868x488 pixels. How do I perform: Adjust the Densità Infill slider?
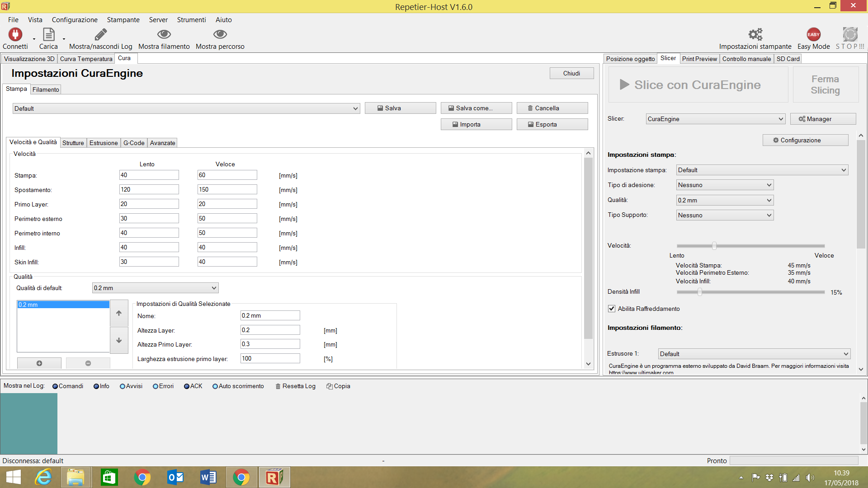(x=700, y=292)
